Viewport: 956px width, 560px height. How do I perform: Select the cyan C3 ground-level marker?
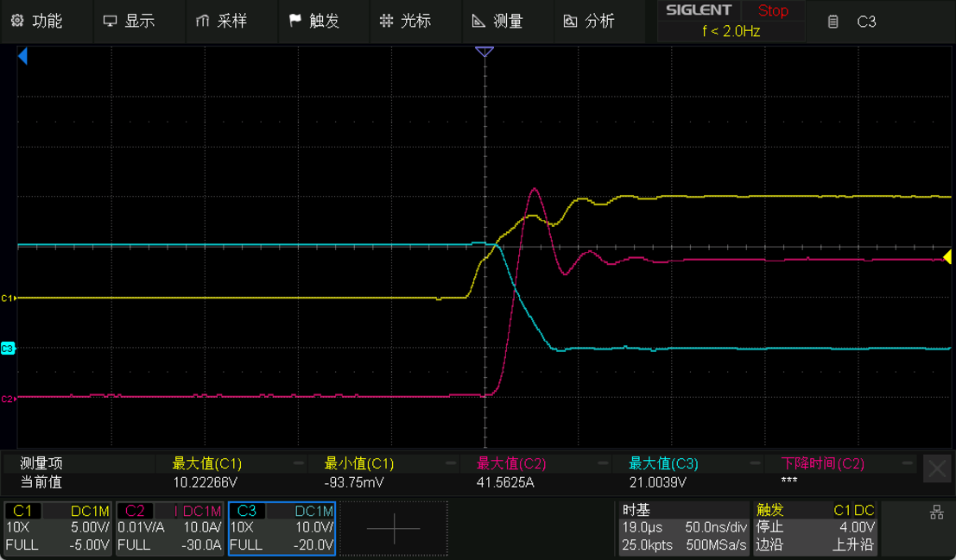tap(7, 349)
